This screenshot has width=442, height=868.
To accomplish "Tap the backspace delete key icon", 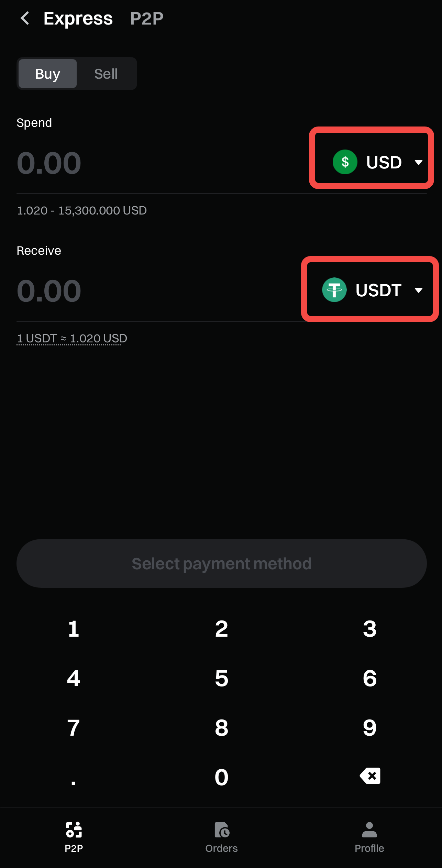I will pyautogui.click(x=370, y=776).
